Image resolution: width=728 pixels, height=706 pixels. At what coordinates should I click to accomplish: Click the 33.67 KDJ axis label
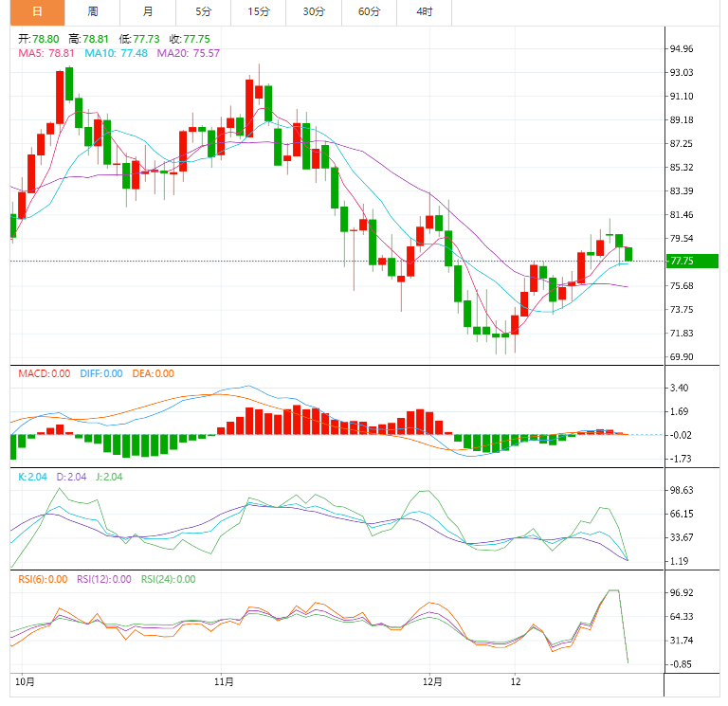coord(682,537)
